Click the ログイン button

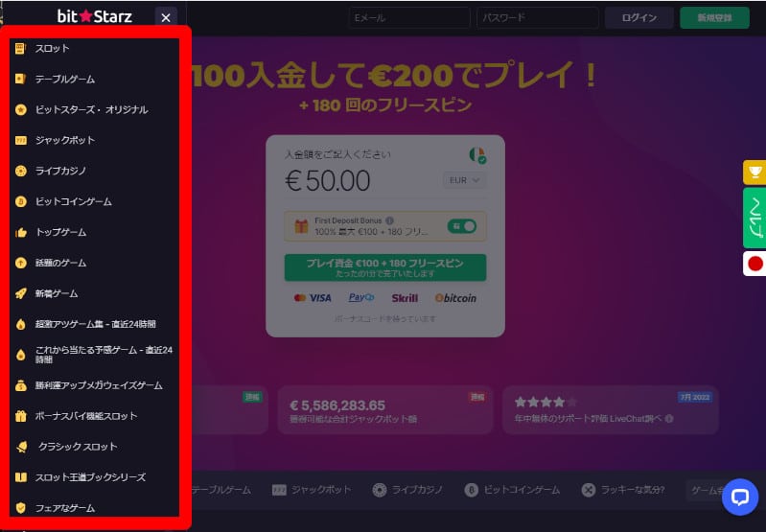click(x=639, y=17)
